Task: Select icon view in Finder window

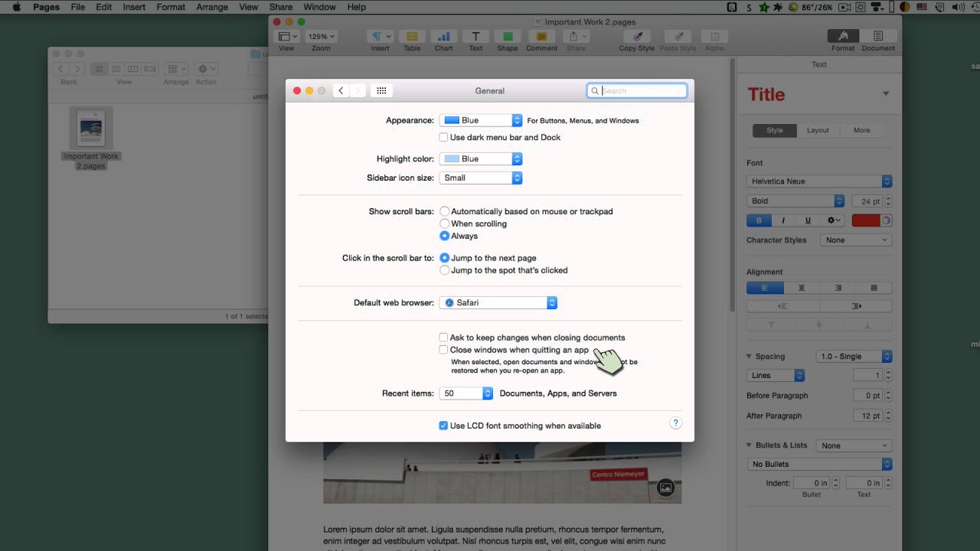Action: (99, 69)
